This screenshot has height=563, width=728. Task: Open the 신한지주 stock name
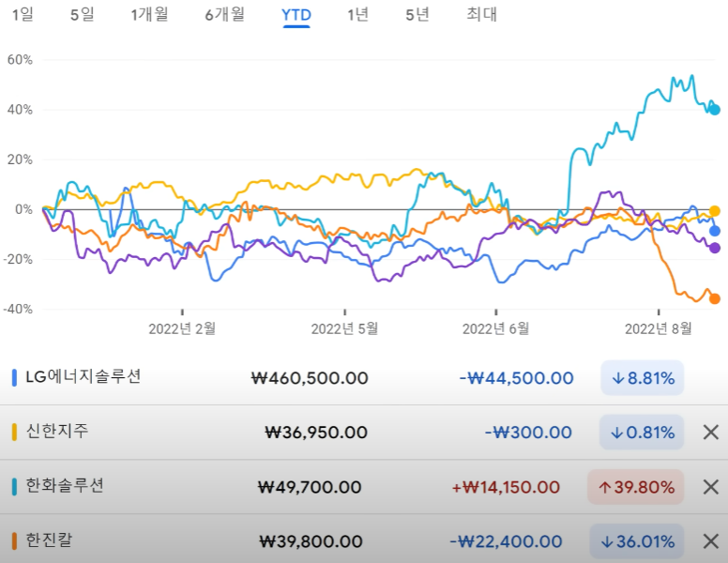(x=56, y=431)
